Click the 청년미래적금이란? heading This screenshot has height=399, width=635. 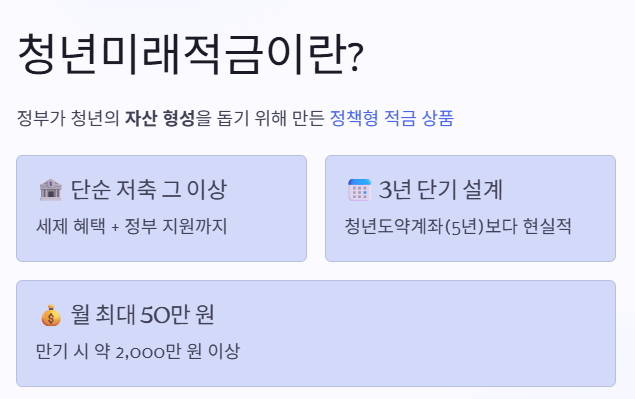pos(190,55)
